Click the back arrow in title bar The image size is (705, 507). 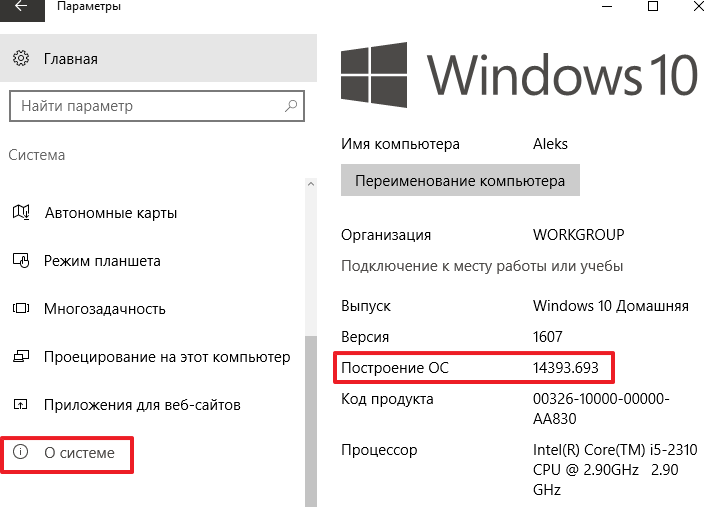click(x=21, y=7)
